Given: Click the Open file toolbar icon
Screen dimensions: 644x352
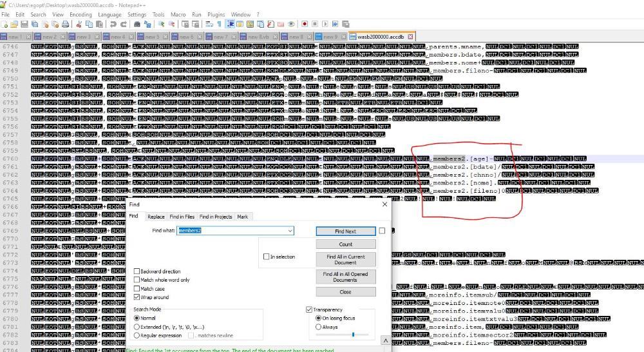Looking at the screenshot, I should pyautogui.click(x=14, y=24).
